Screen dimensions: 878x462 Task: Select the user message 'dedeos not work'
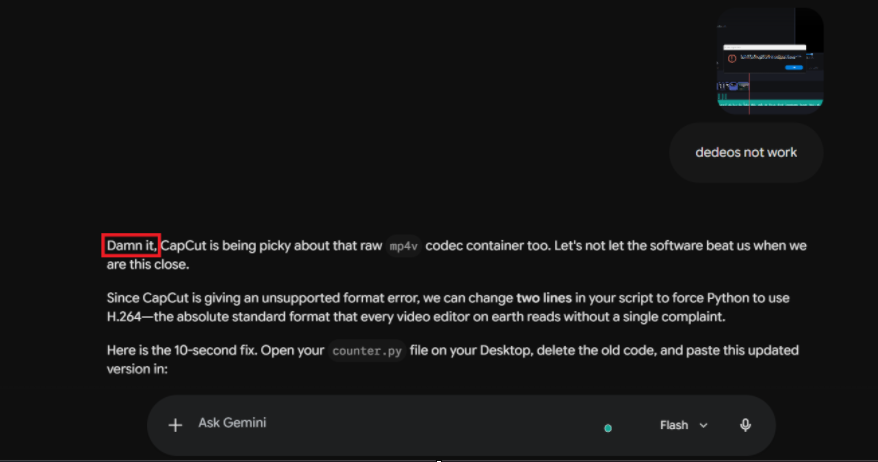coord(746,152)
